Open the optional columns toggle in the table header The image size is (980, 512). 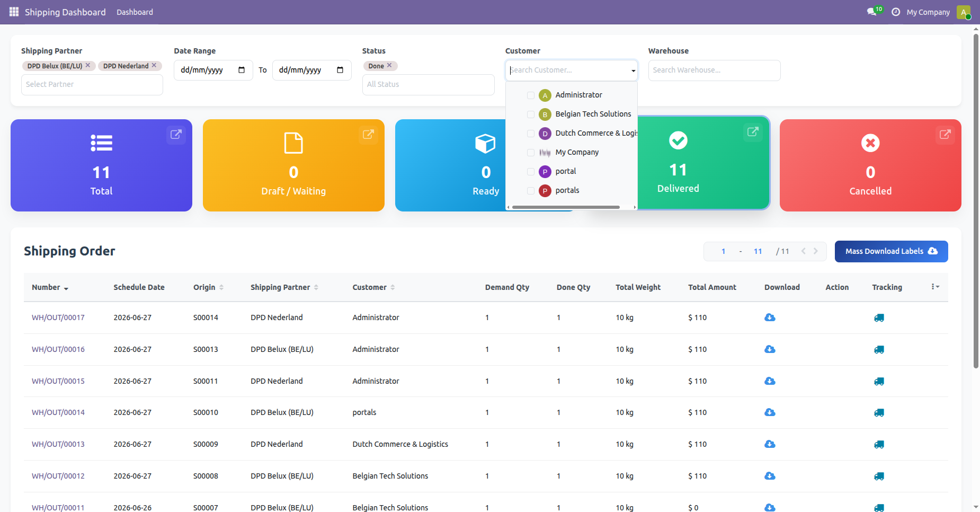[936, 287]
